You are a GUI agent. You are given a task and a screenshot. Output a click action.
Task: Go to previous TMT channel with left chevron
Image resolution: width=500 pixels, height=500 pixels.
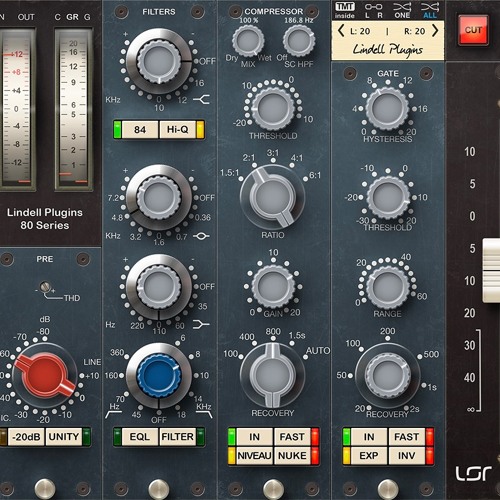point(340,31)
